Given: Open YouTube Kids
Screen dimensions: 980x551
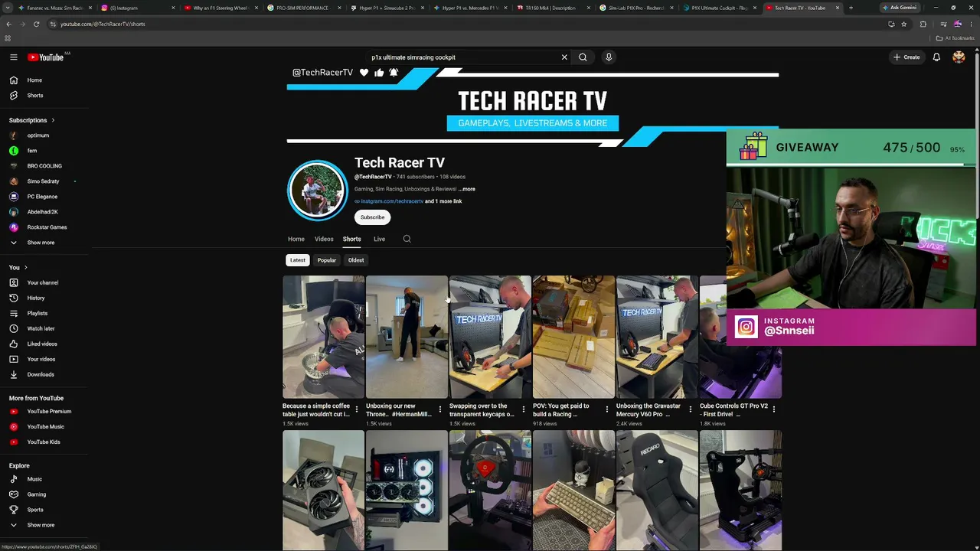Looking at the screenshot, I should [x=44, y=442].
